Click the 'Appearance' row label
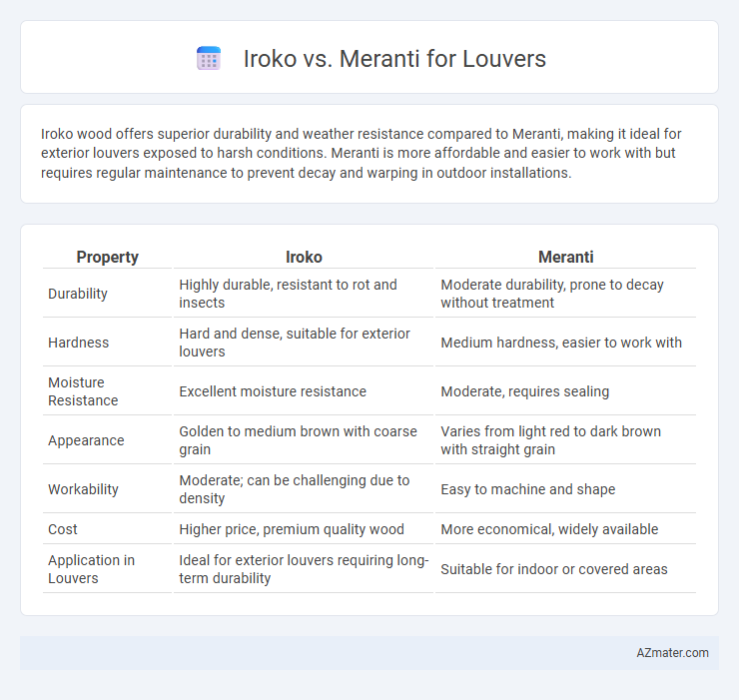 86,440
